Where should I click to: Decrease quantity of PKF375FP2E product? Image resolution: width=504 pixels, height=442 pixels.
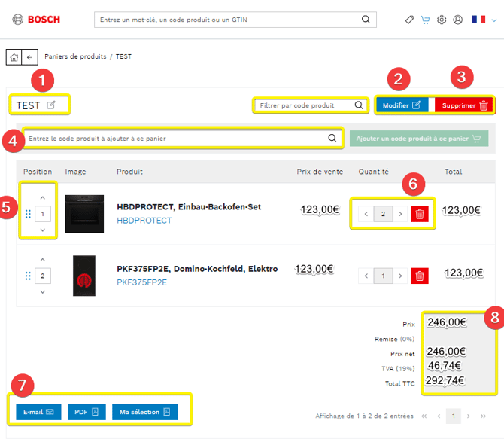click(x=366, y=276)
